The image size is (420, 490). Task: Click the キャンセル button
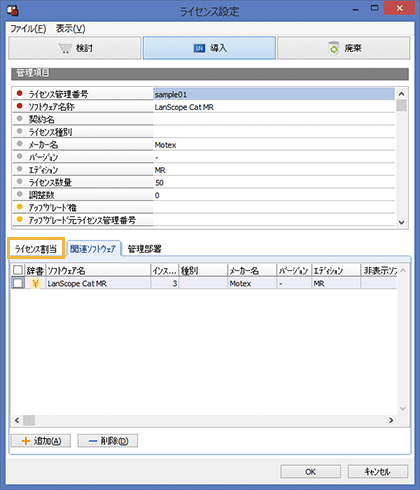tap(378, 472)
